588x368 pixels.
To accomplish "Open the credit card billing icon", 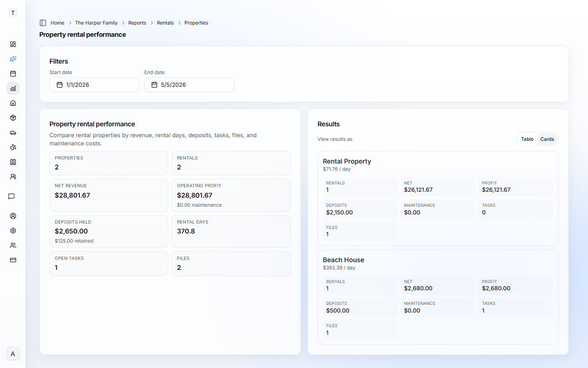I will click(13, 260).
